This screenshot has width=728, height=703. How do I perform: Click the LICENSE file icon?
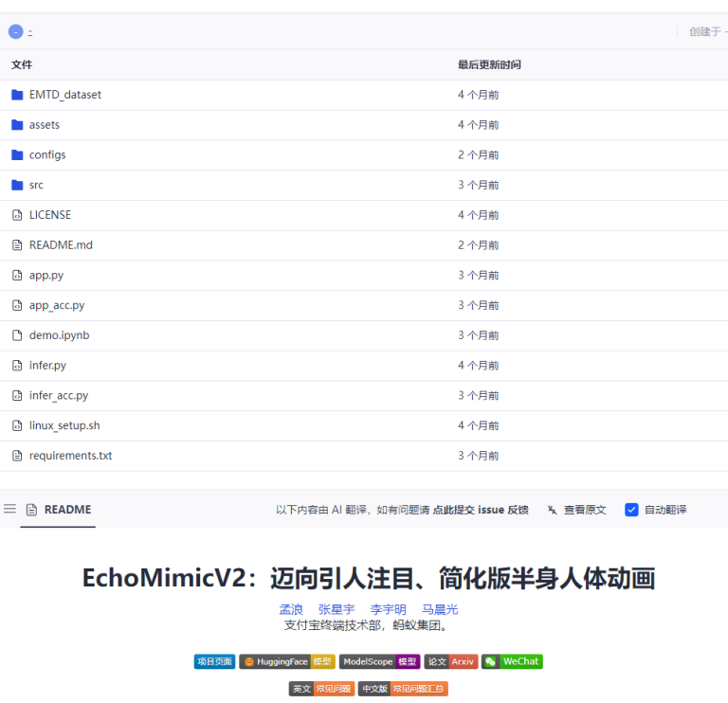(x=17, y=215)
